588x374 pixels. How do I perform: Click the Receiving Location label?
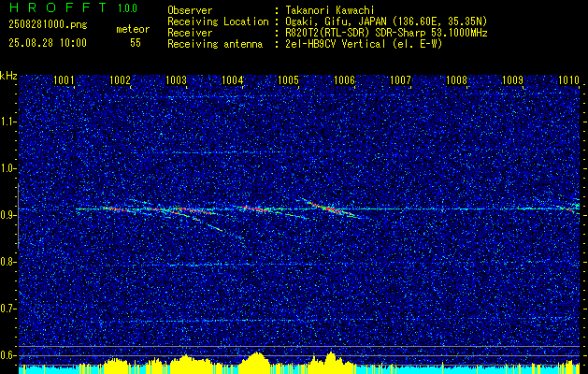(218, 22)
